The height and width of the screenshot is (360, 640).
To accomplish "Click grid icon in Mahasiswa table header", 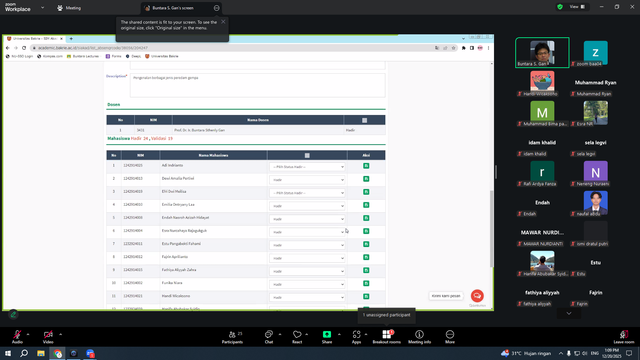I will 307,156.
